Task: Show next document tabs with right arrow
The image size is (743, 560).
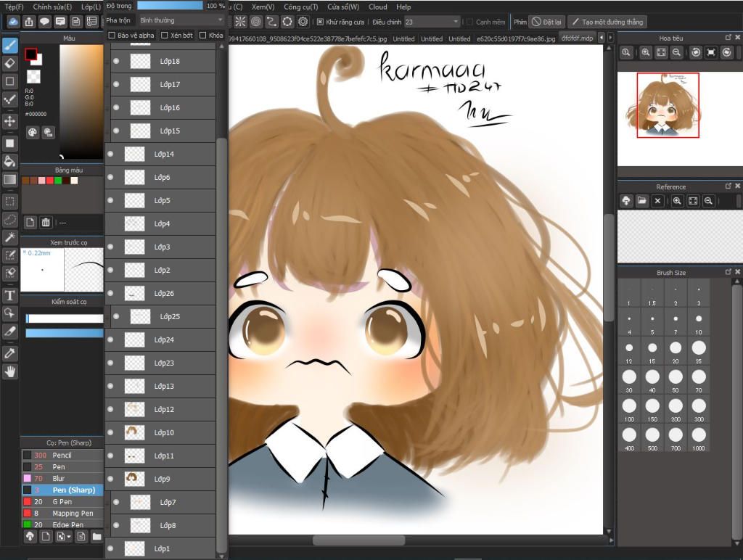Action: pos(610,38)
